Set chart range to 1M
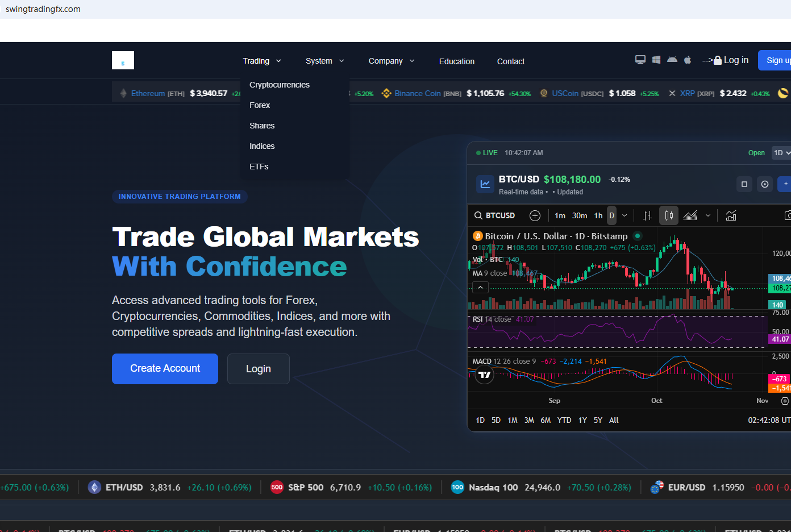Viewport: 791px width, 532px height. pyautogui.click(x=513, y=420)
